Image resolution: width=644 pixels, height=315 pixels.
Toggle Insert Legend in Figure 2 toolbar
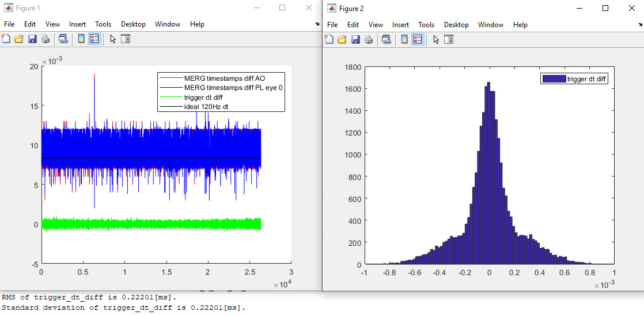[x=418, y=39]
